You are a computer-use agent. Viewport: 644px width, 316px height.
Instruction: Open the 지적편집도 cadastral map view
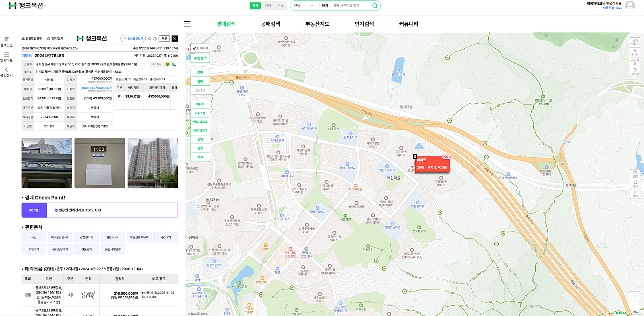tap(635, 42)
